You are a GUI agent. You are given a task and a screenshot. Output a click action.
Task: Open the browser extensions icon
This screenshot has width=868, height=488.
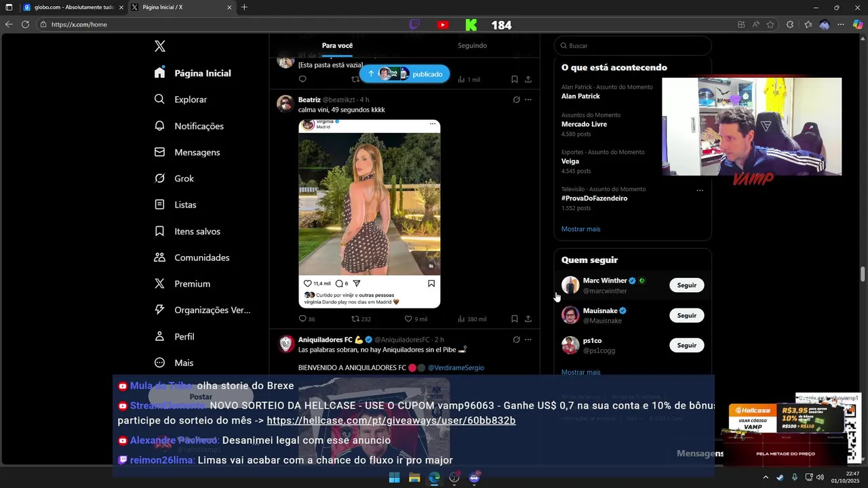(790, 24)
